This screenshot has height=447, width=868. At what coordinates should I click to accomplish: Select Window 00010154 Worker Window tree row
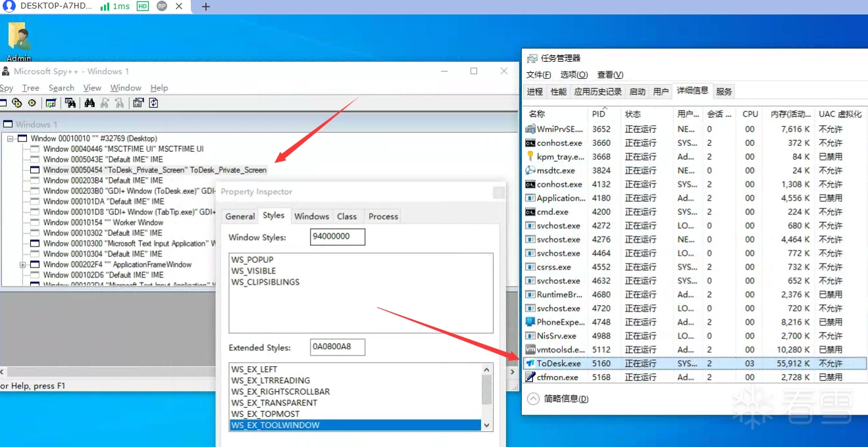tap(103, 222)
